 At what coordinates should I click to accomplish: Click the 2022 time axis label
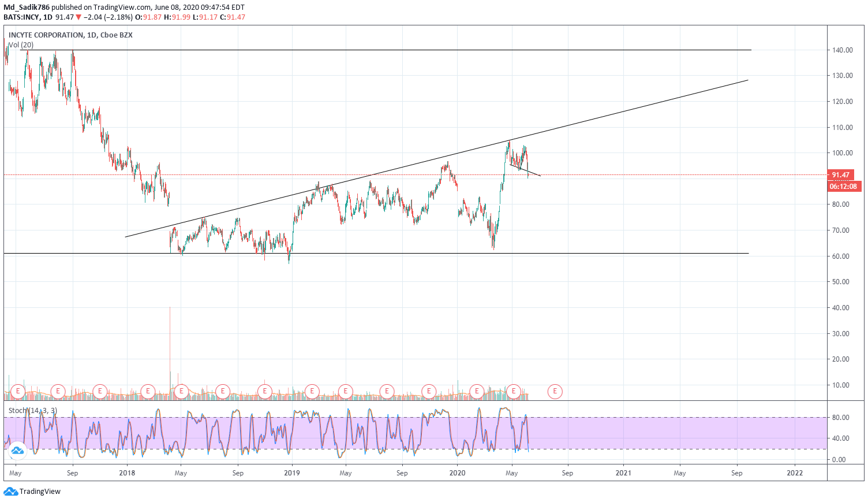(x=795, y=473)
